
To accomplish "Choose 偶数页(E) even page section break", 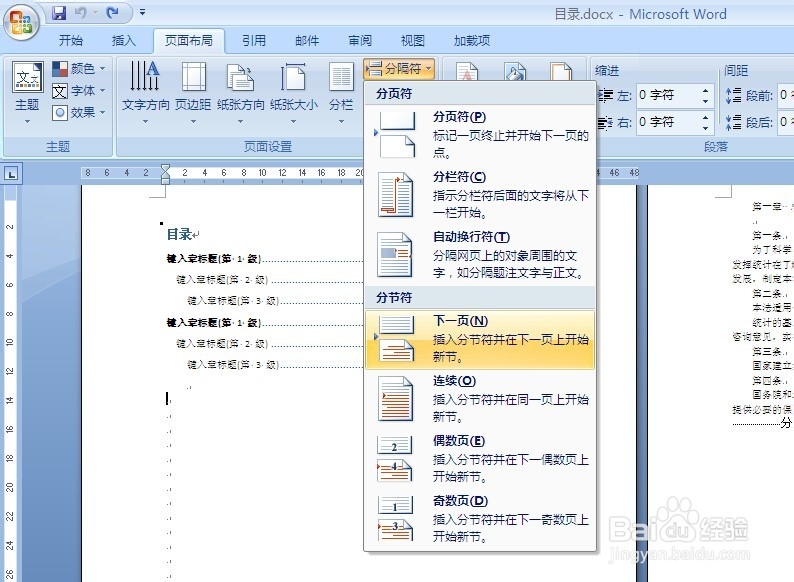I will (x=480, y=459).
